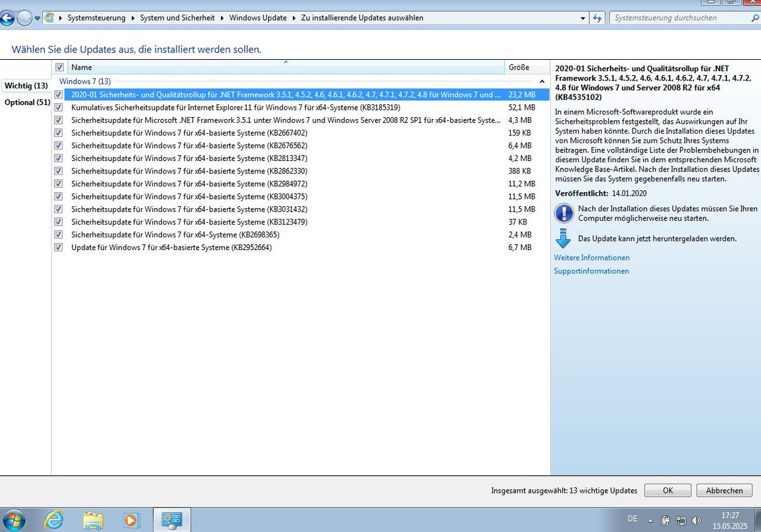This screenshot has width=761, height=532.
Task: Uncheck update KB2984972 checkbox
Action: coord(59,184)
